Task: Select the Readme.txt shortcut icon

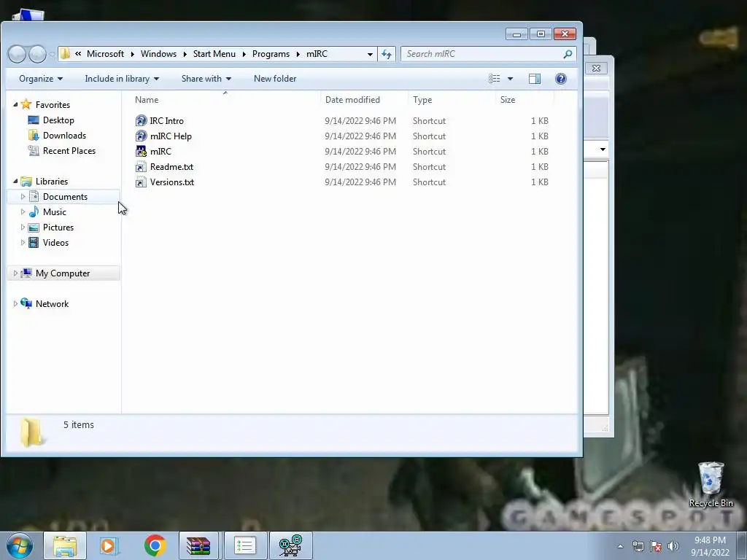Action: coord(141,167)
